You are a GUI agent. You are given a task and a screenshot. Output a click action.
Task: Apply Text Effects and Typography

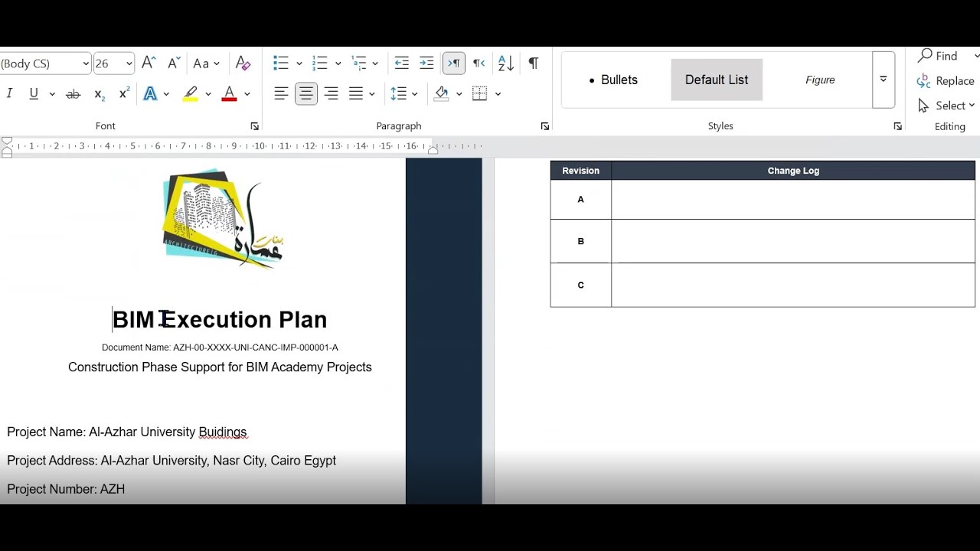[x=151, y=93]
